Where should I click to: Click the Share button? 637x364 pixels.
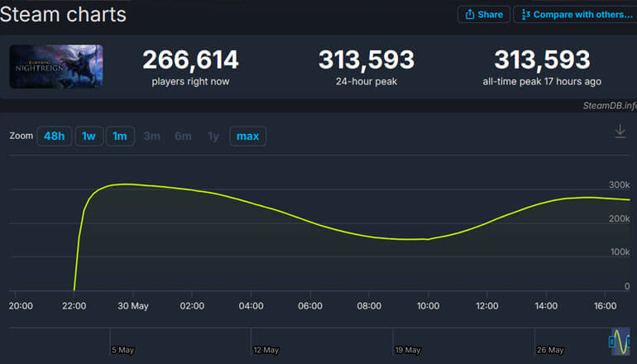tap(484, 14)
